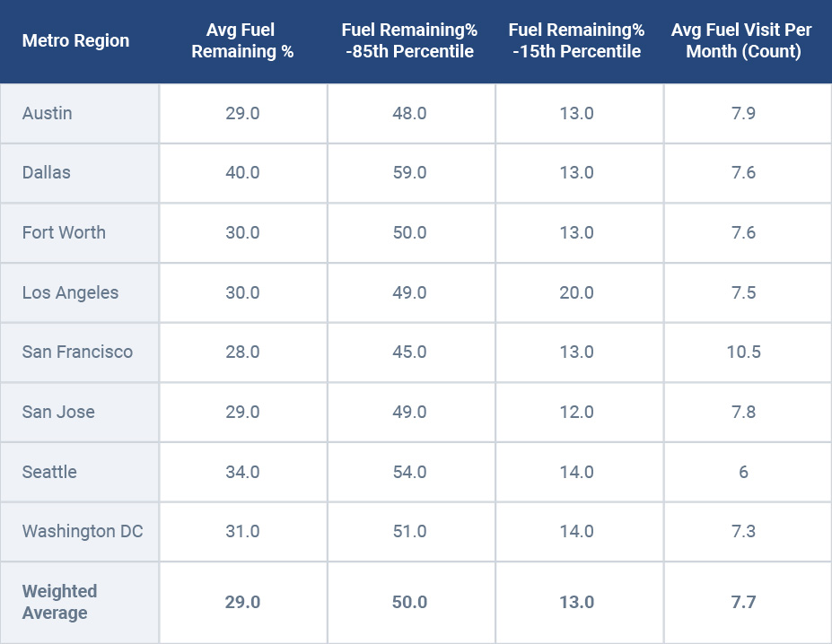Select the Austin row label

click(x=48, y=113)
